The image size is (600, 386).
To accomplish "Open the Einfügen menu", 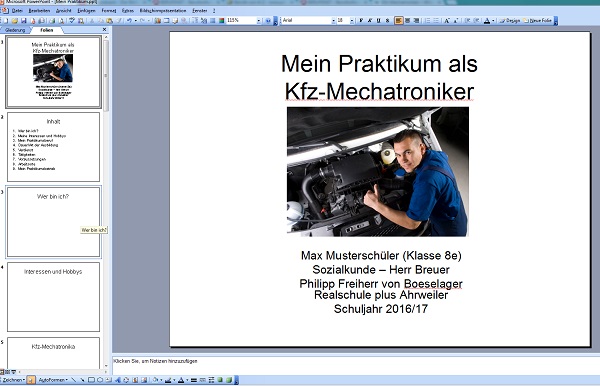I will 86,11.
